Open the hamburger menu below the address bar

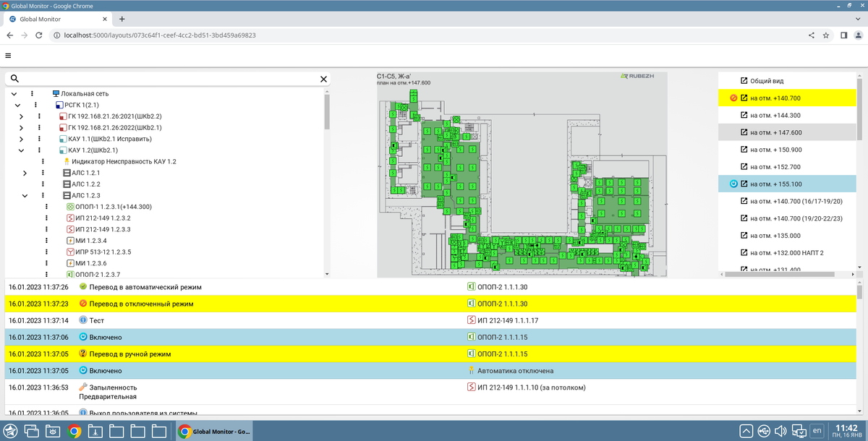(x=8, y=56)
